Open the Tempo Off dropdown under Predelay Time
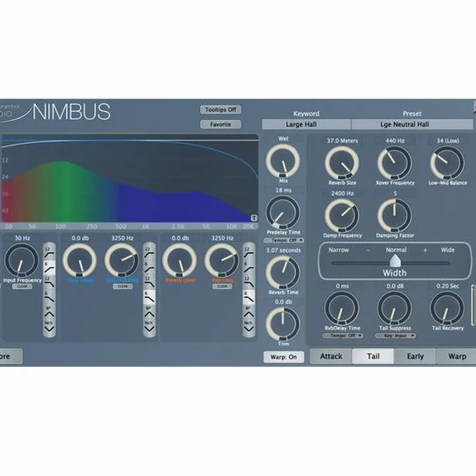This screenshot has height=476, width=476. point(284,240)
